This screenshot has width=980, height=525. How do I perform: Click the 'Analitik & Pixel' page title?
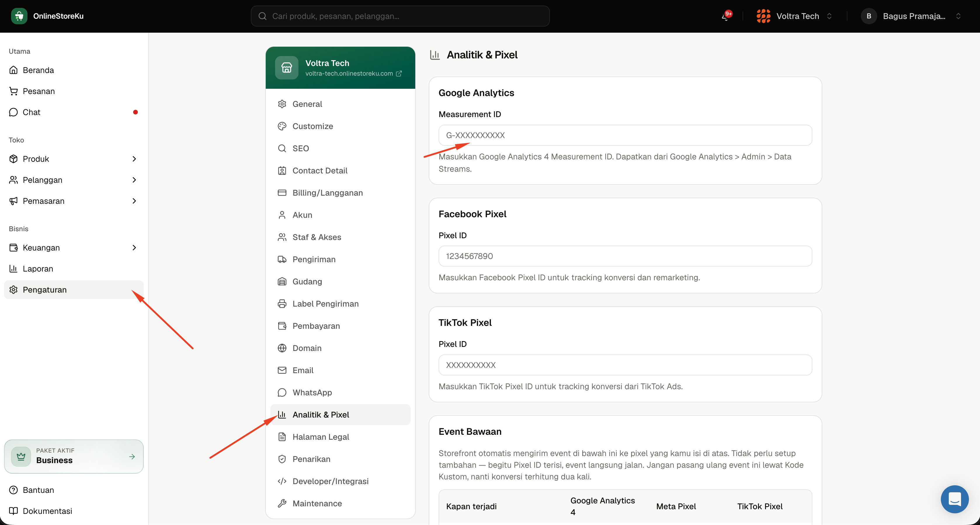point(482,55)
